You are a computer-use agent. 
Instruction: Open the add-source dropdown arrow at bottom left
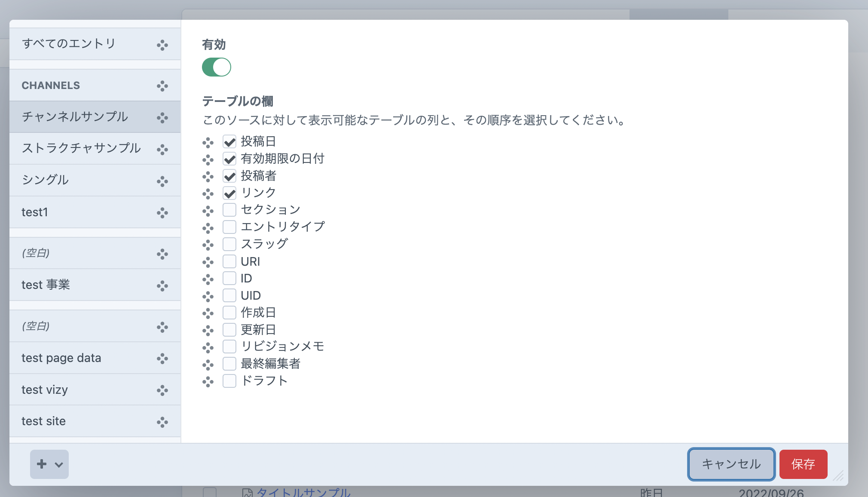point(58,464)
